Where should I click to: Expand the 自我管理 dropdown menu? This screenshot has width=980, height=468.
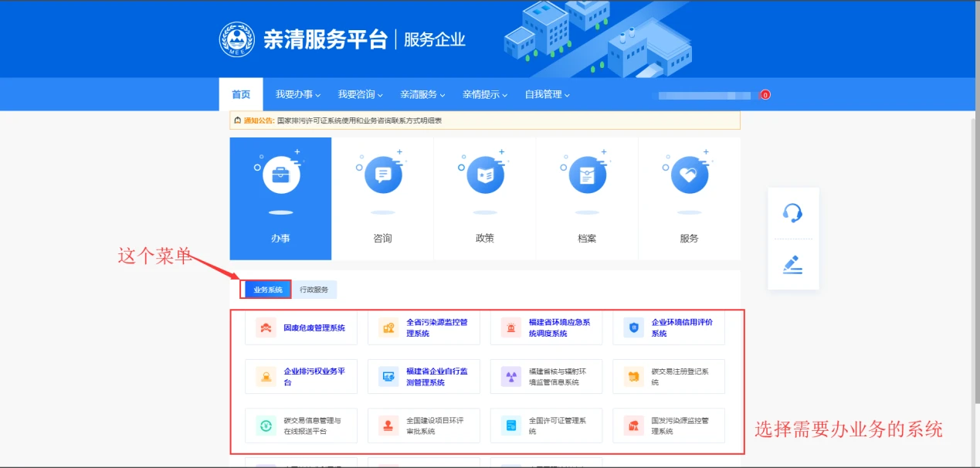pyautogui.click(x=547, y=95)
